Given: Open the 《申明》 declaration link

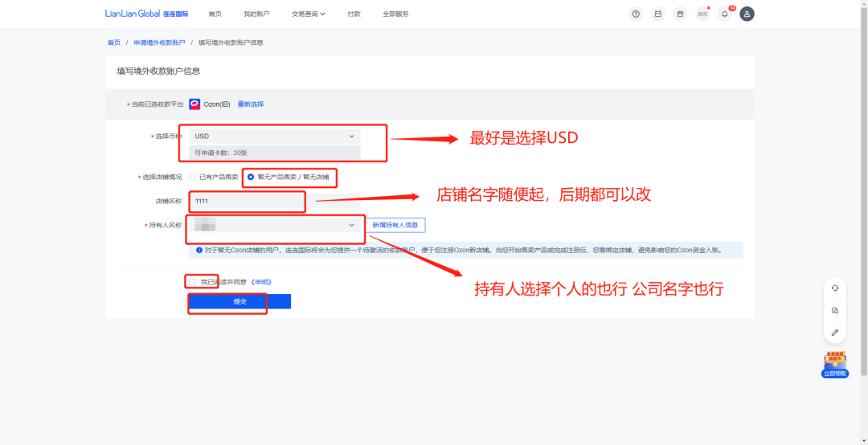Looking at the screenshot, I should 261,282.
